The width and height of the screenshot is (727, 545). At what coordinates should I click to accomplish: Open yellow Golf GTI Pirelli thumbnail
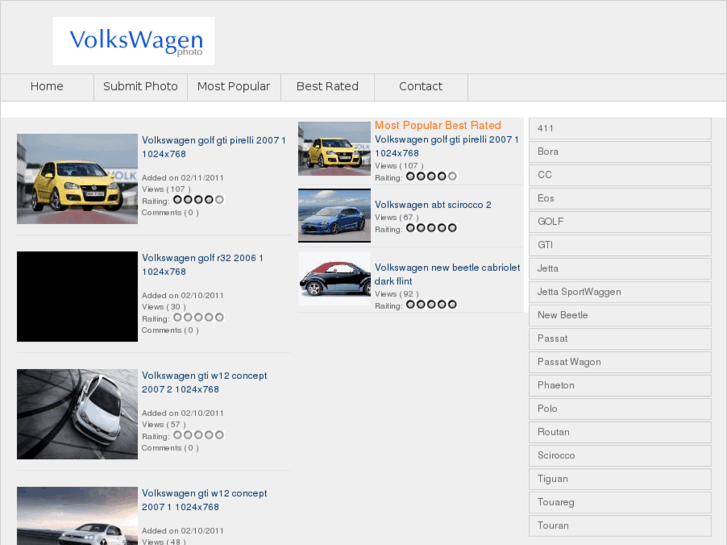[77, 178]
